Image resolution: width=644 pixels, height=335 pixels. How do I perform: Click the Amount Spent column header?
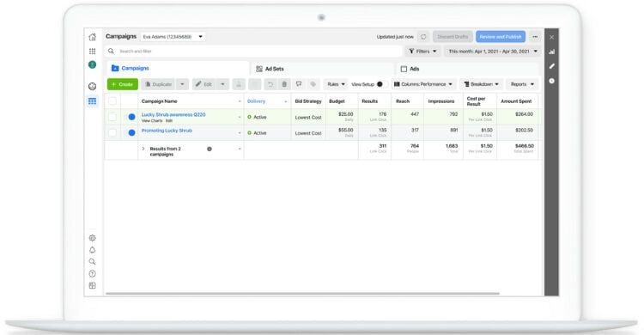pos(517,101)
